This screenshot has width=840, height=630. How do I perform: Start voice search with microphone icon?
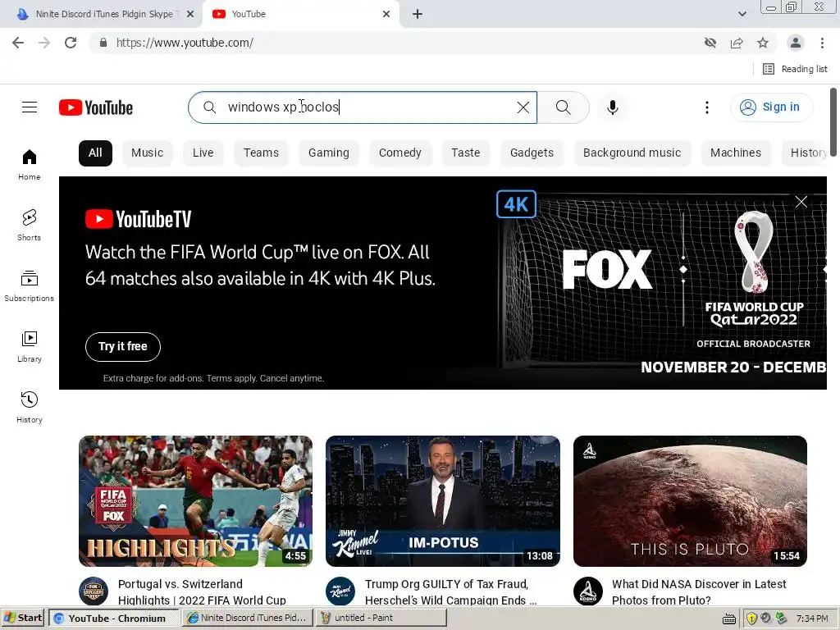coord(613,107)
